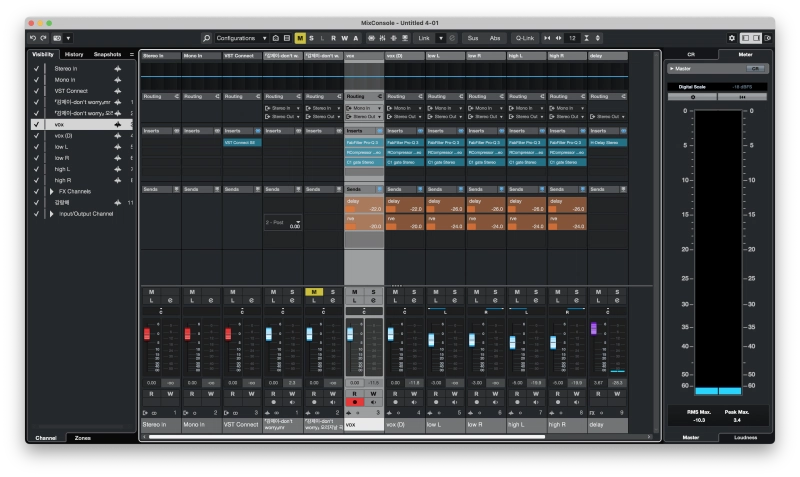This screenshot has width=800, height=477.
Task: Expand the Input/Output Channel folder
Action: pos(52,214)
